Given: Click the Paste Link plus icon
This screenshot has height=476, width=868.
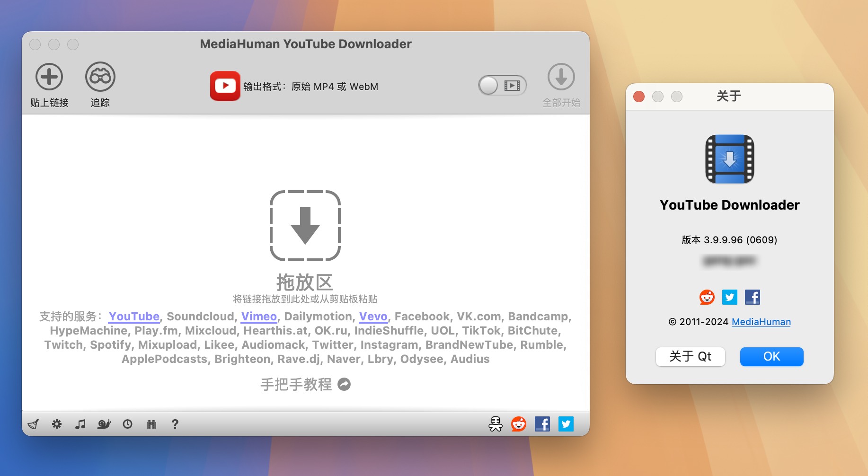Looking at the screenshot, I should pos(49,77).
